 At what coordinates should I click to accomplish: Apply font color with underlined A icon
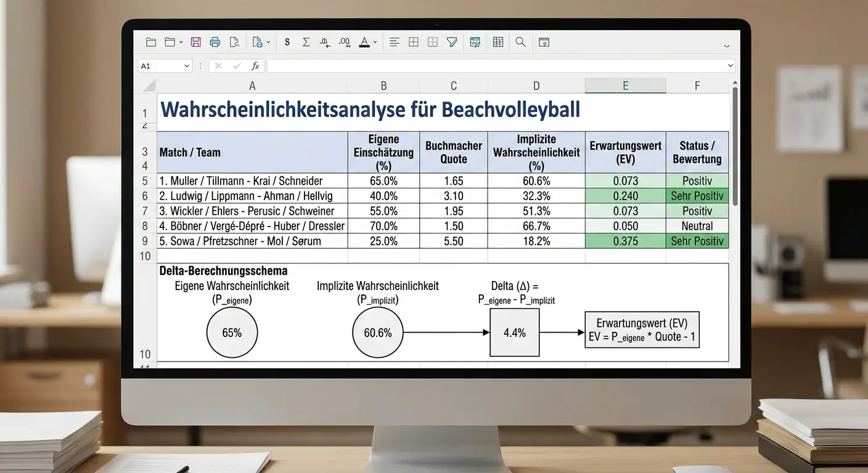pos(364,42)
